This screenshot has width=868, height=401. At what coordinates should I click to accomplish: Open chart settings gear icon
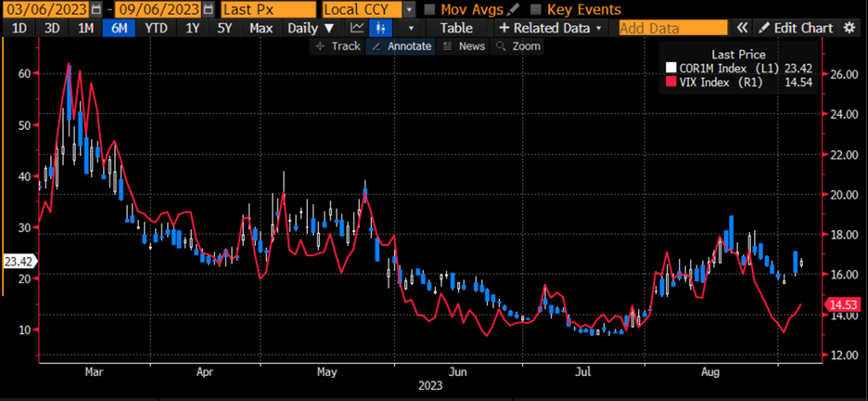click(x=849, y=28)
